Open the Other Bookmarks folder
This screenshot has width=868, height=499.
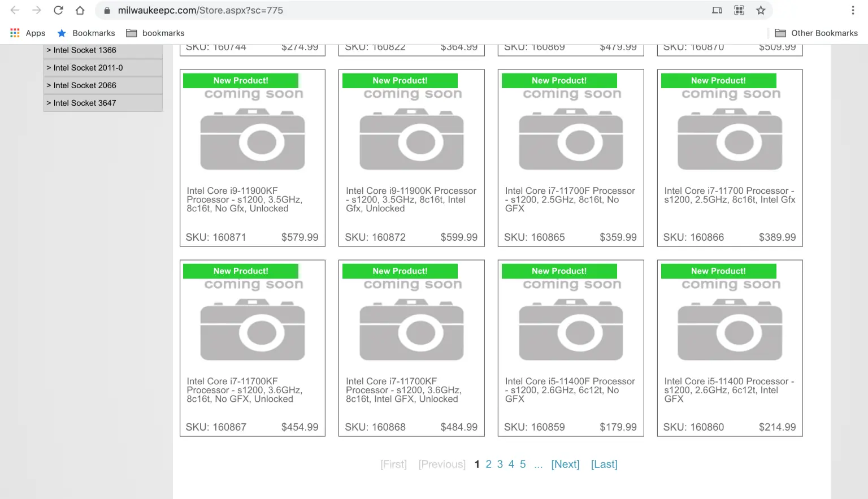[816, 33]
